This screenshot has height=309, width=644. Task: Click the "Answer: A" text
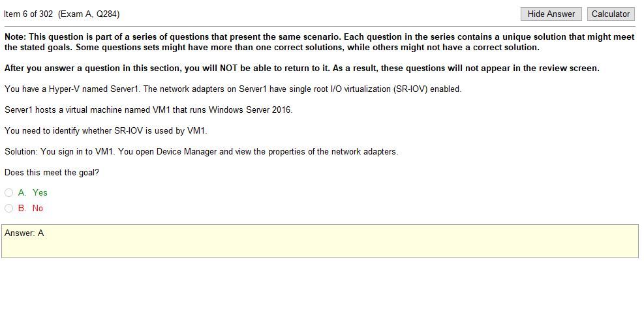(x=24, y=233)
